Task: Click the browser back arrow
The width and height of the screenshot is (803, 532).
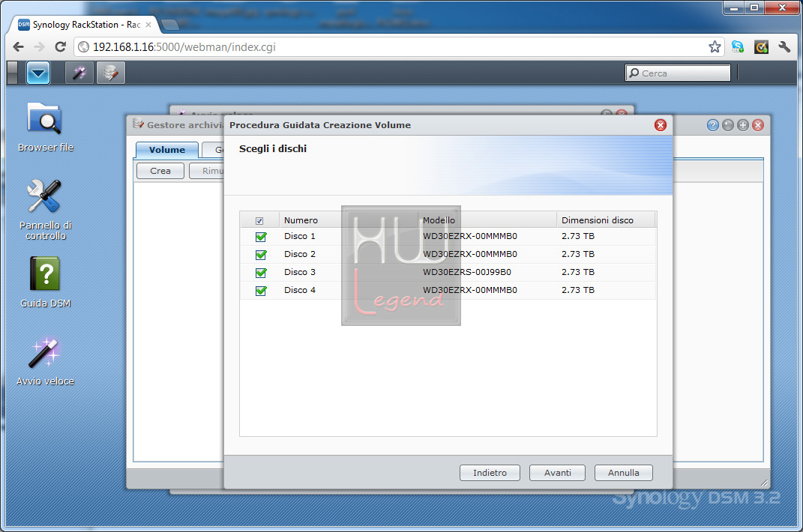Action: [19, 47]
